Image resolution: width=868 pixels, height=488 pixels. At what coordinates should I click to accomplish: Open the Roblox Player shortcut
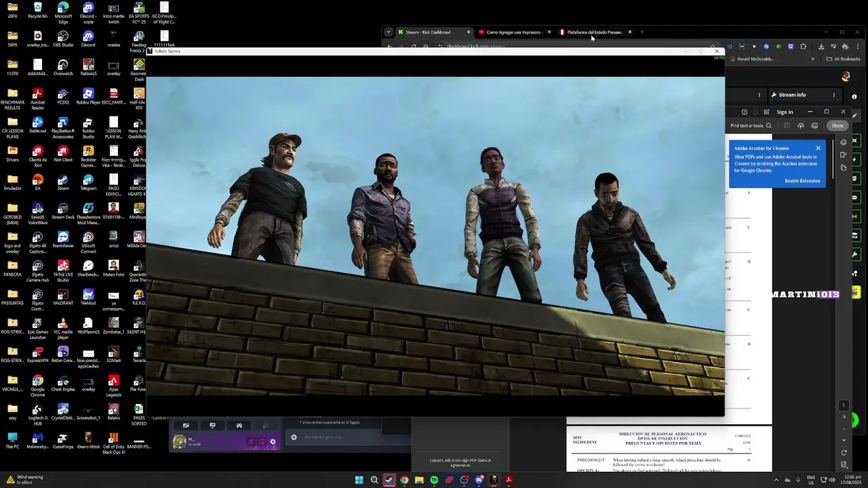pos(88,96)
